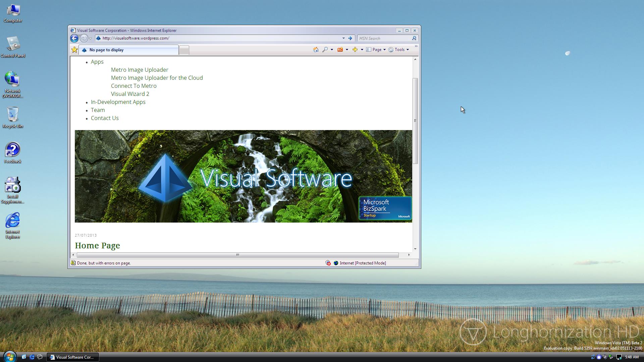Click the browser Back button
Screen dimensions: 644x362
tap(74, 38)
